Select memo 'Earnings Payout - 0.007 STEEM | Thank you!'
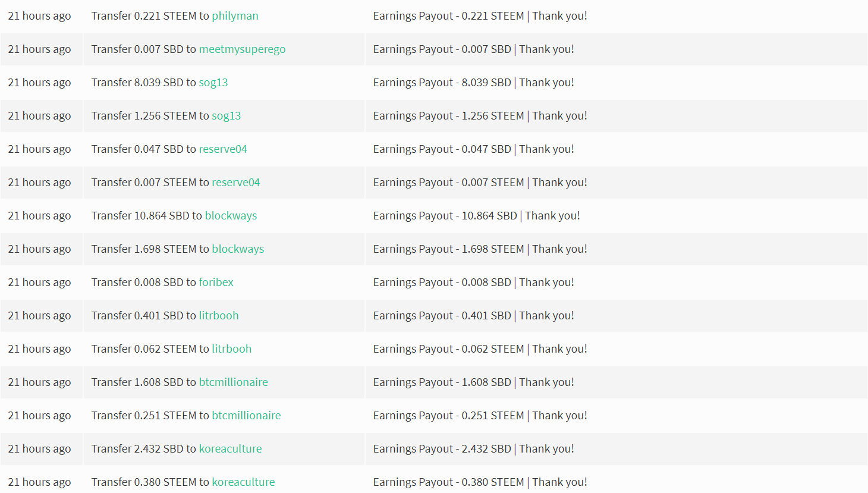Screen dimensions: 868x493 coord(480,183)
